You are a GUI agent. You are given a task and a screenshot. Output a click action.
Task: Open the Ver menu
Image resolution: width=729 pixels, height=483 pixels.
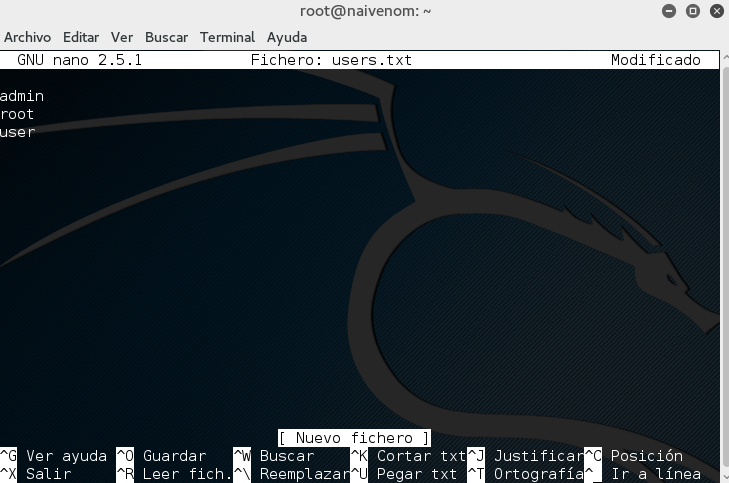pos(122,37)
